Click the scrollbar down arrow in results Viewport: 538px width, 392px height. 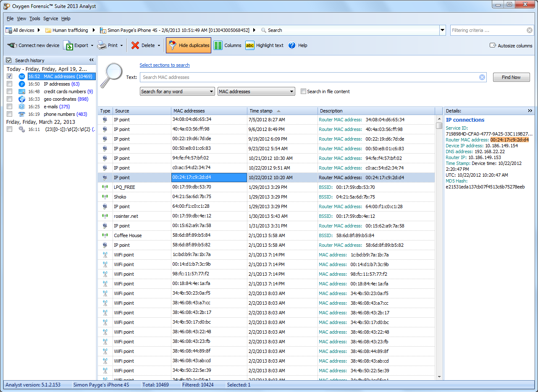(439, 377)
